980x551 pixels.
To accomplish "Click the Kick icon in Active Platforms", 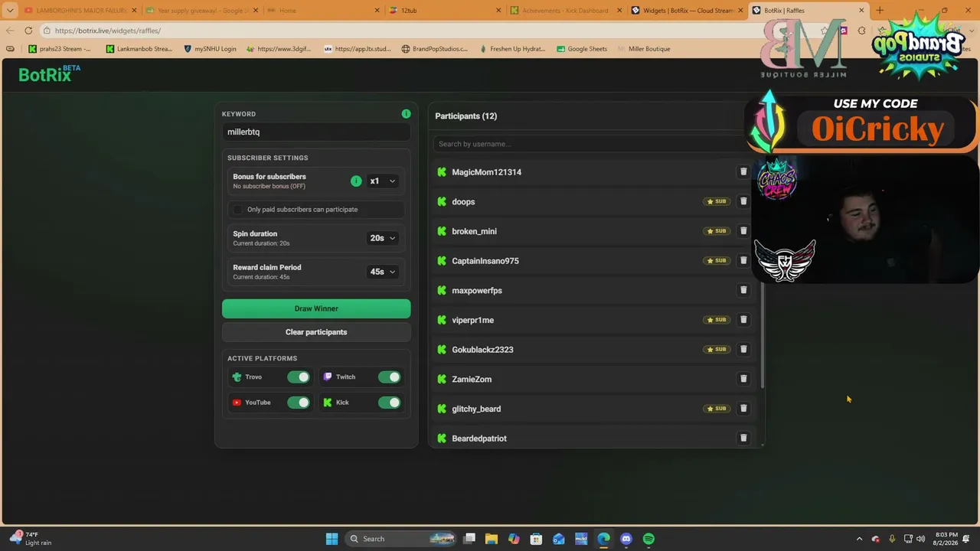I will coord(328,403).
